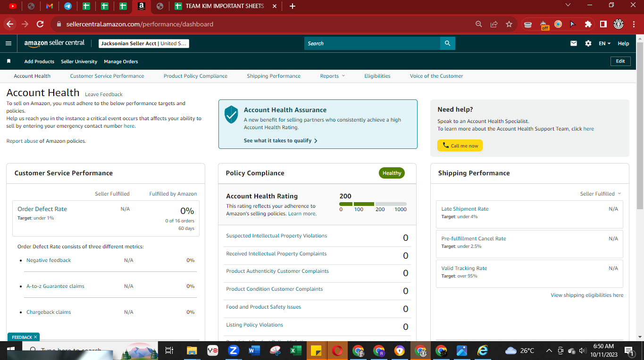Open the Customer Service Performance tab
Screen dimensions: 644x360
[107, 76]
